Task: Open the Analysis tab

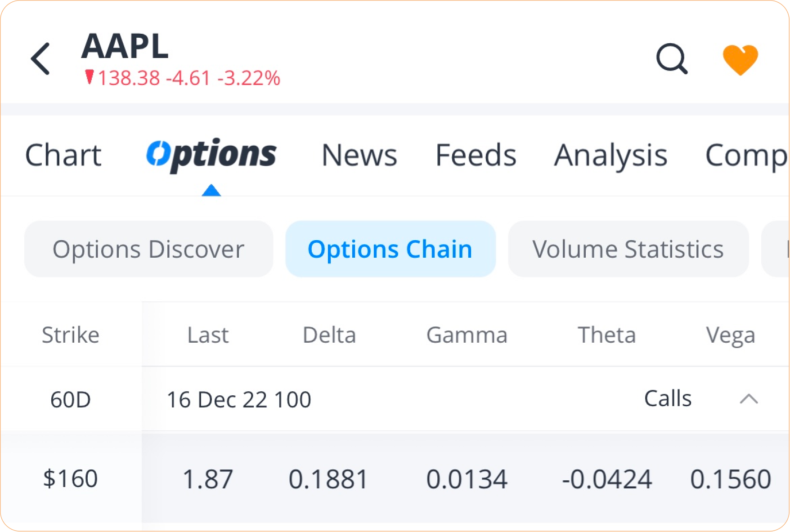Action: 610,155
